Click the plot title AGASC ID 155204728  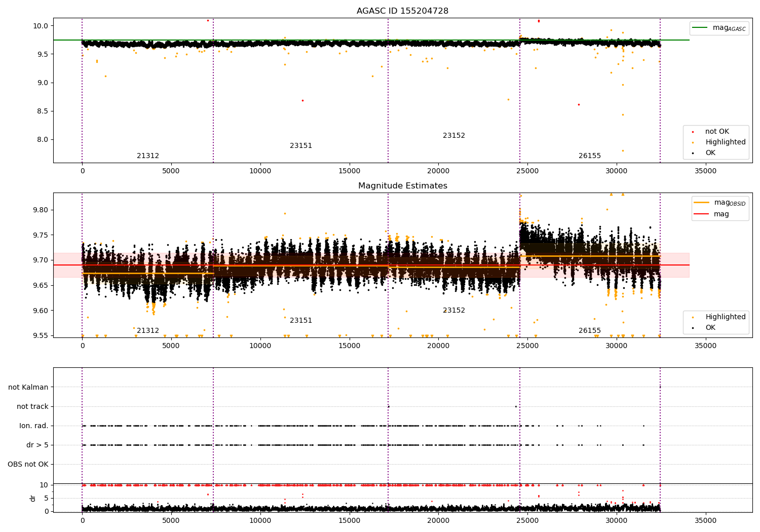pyautogui.click(x=402, y=11)
